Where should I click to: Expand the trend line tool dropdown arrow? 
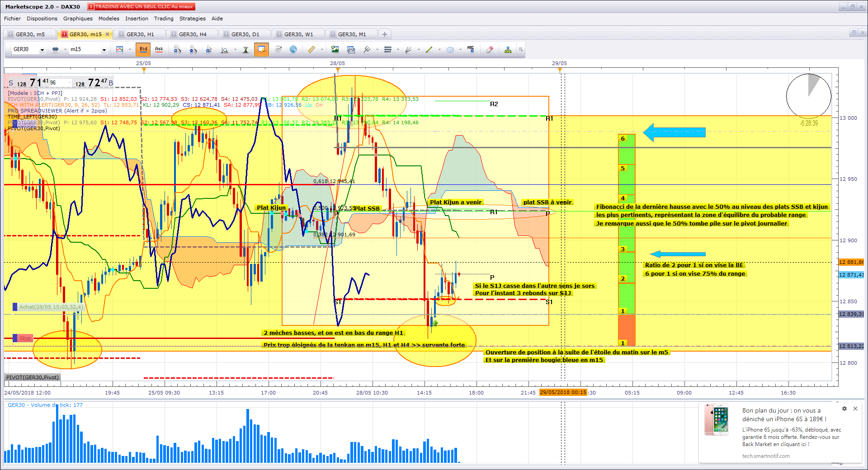(x=439, y=50)
